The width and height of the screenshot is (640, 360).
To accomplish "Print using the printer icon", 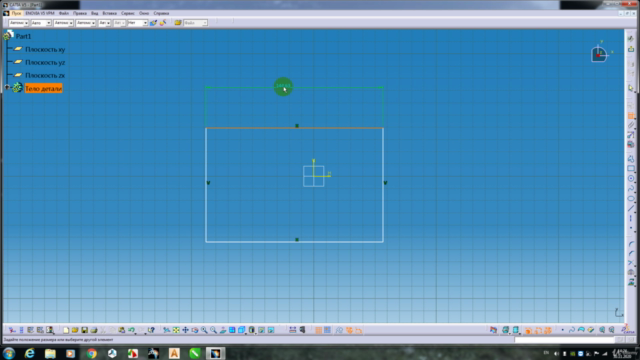I will tap(94, 330).
